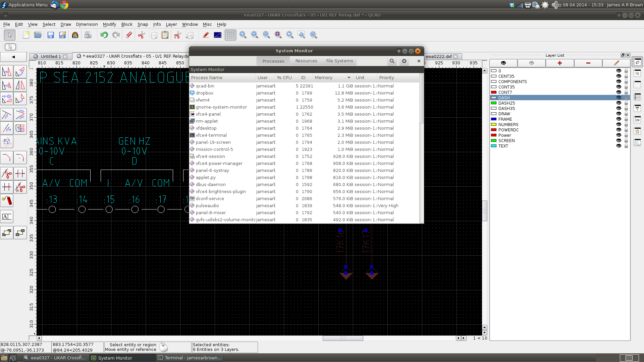Click System Monitor search icon
This screenshot has height=362, width=644.
point(392,61)
